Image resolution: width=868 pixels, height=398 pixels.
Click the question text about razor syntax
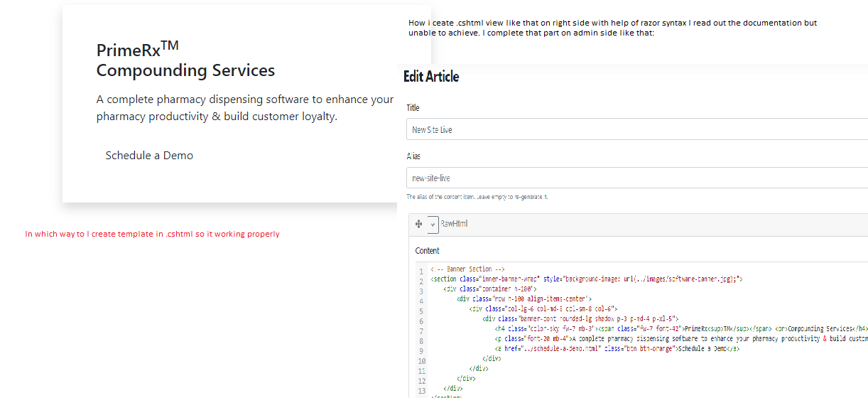[612, 28]
